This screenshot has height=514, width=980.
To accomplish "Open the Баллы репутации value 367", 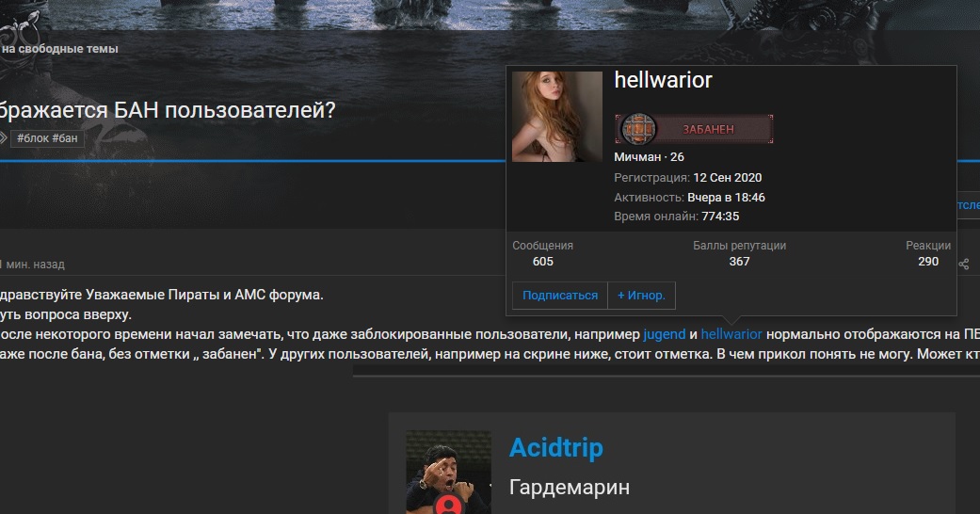I will (x=739, y=262).
